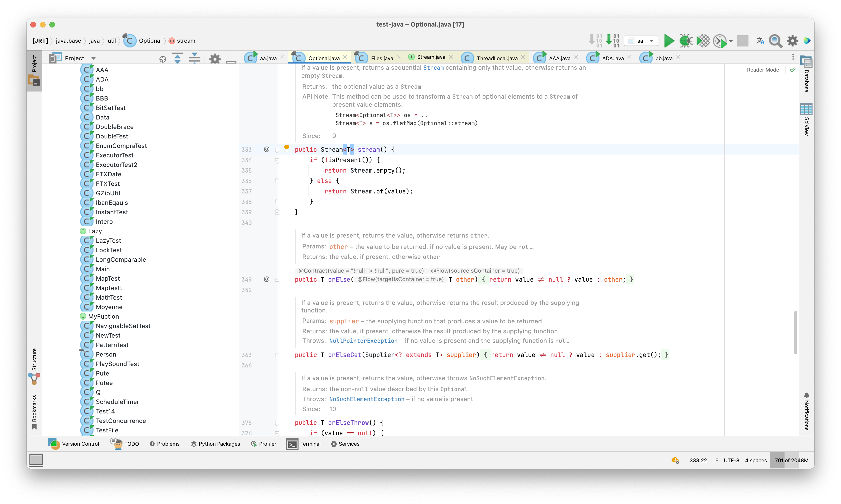Expand the Project view dropdown arrow
The image size is (841, 504).
coord(93,58)
